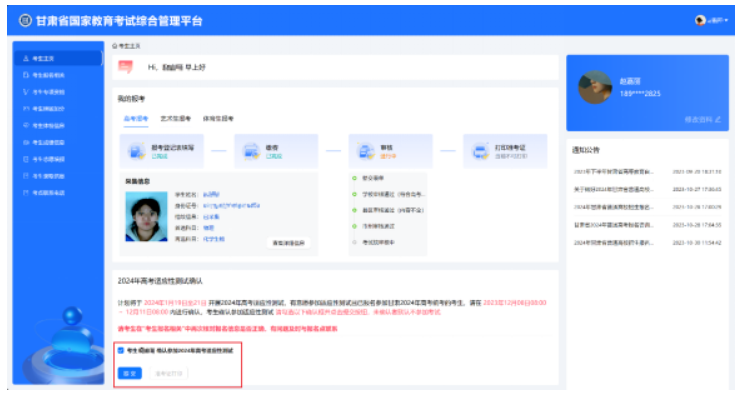Click the candidate ID photo thumbnail
The height and width of the screenshot is (417, 741).
tap(147, 217)
